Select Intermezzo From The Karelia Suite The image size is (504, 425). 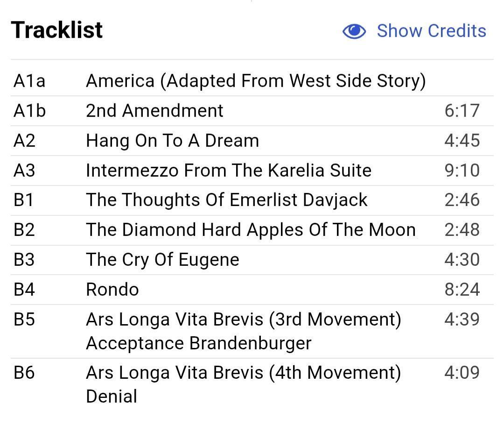[229, 170]
